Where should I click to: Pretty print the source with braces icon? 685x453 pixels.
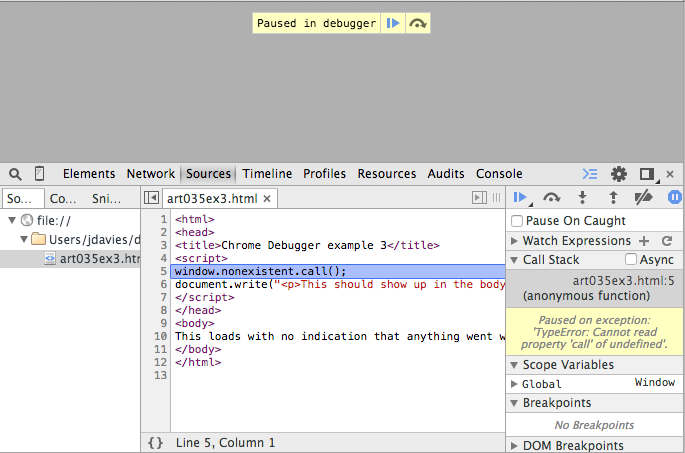[x=155, y=443]
